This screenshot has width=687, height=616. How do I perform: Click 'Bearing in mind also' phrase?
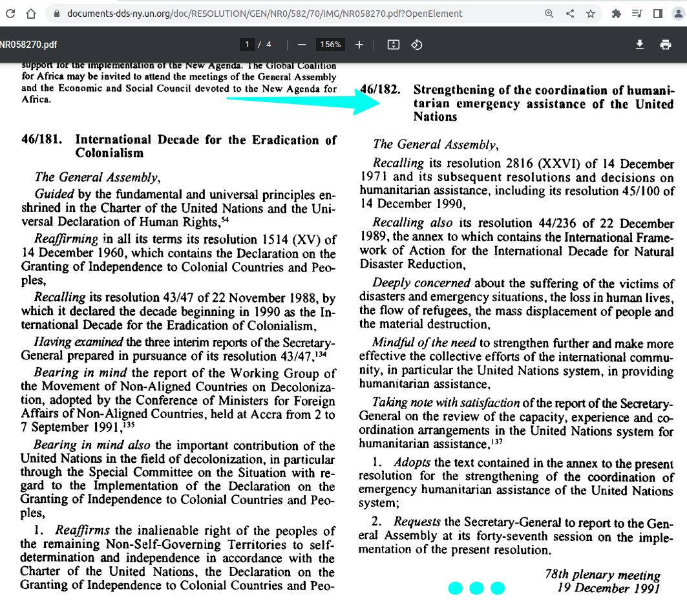click(x=92, y=445)
